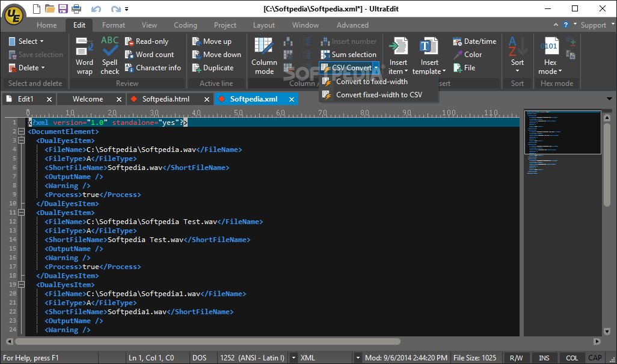The height and width of the screenshot is (364, 617).
Task: Click the Ln 1, Col 1 position indicator
Action: [151, 358]
